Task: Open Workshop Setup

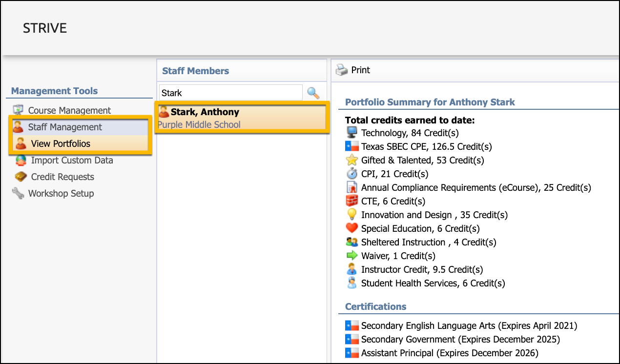Action: (x=61, y=193)
